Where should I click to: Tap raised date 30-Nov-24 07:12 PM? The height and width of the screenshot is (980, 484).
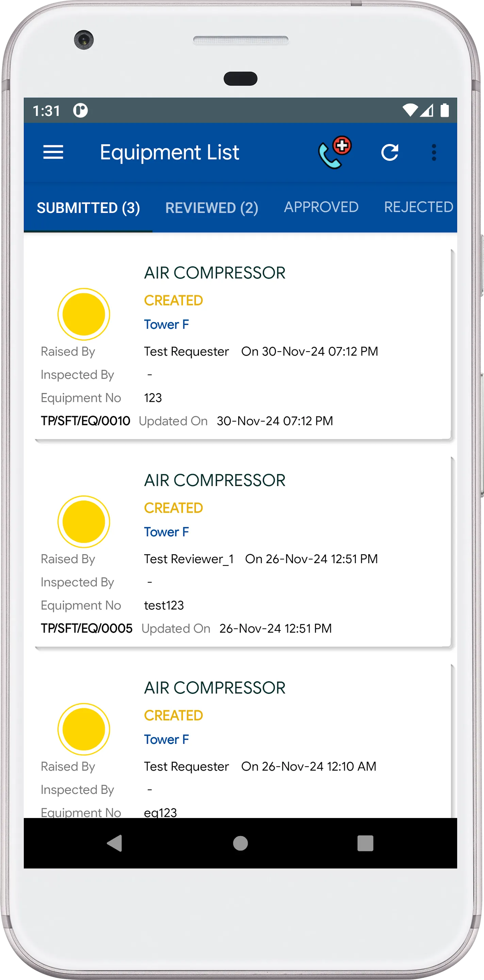click(310, 351)
